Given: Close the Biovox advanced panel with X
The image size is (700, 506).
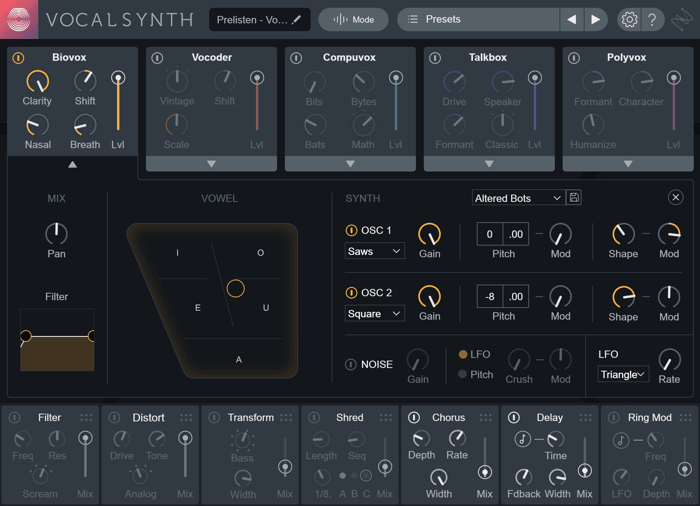Looking at the screenshot, I should tap(675, 197).
